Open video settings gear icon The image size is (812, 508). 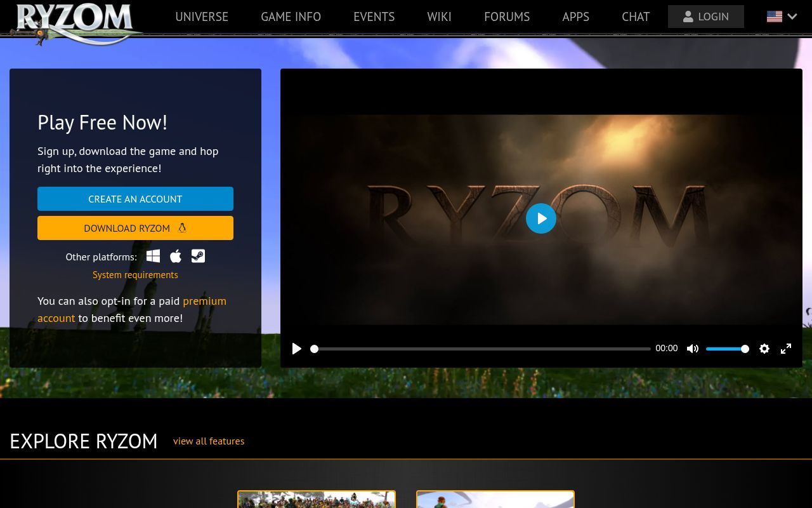point(764,349)
